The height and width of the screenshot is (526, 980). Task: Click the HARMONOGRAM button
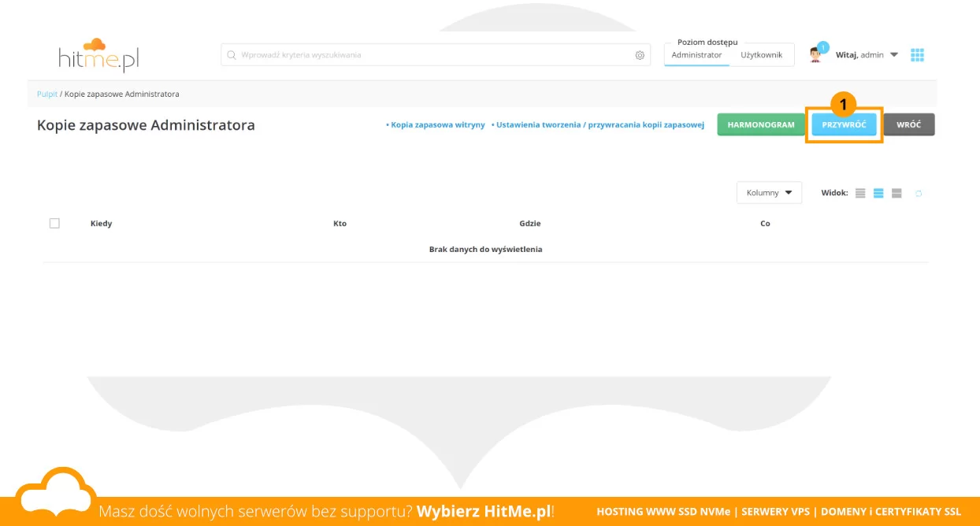pos(761,124)
